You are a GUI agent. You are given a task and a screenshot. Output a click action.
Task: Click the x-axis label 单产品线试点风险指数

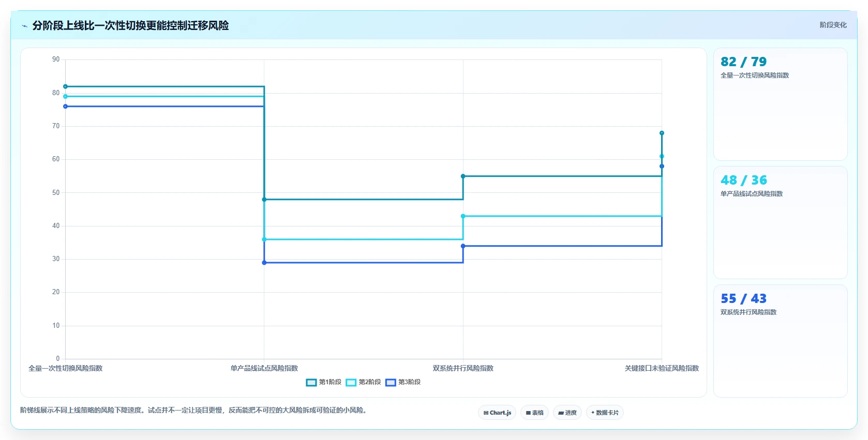click(264, 368)
